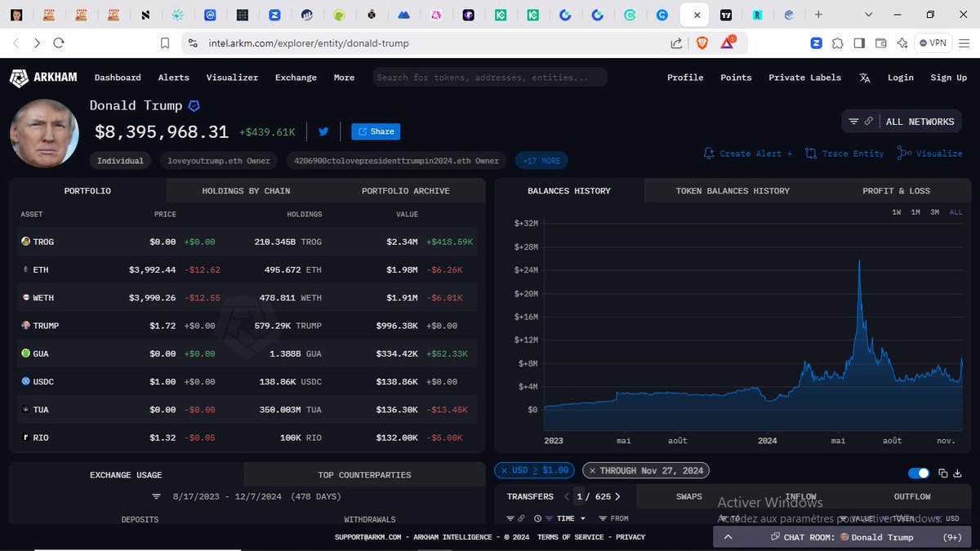Click the loveyoutrump.eth Owner label

coord(219,161)
